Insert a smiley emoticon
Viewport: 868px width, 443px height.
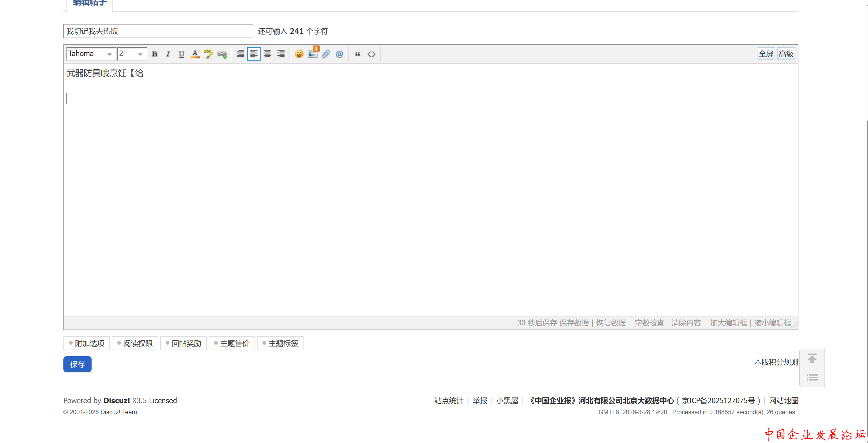point(299,54)
